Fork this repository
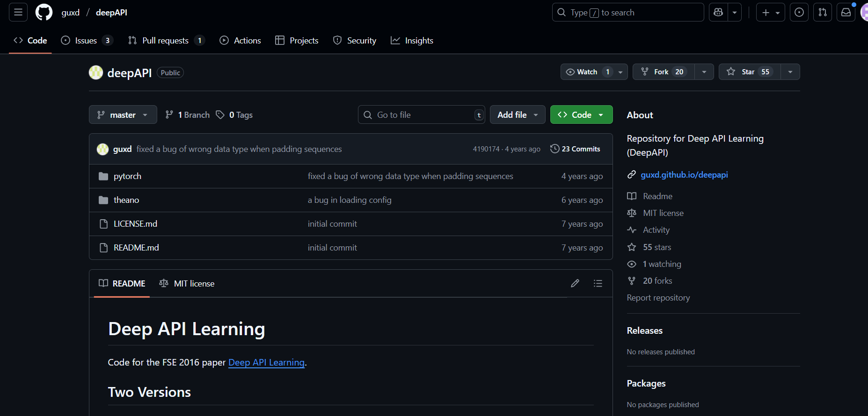This screenshot has height=416, width=868. coord(664,72)
